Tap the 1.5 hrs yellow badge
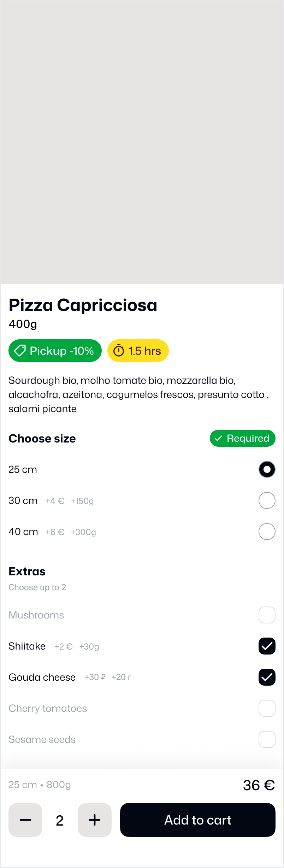This screenshot has height=868, width=284. (138, 351)
